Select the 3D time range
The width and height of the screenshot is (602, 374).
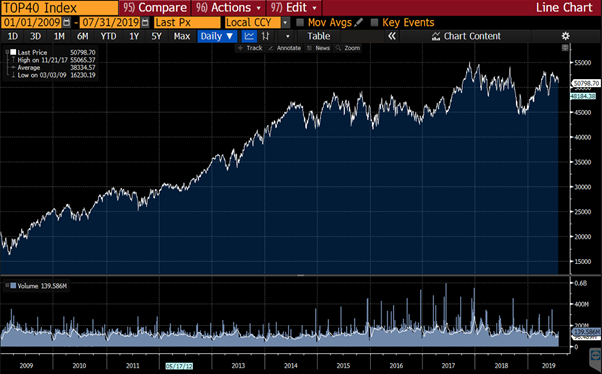tap(35, 36)
